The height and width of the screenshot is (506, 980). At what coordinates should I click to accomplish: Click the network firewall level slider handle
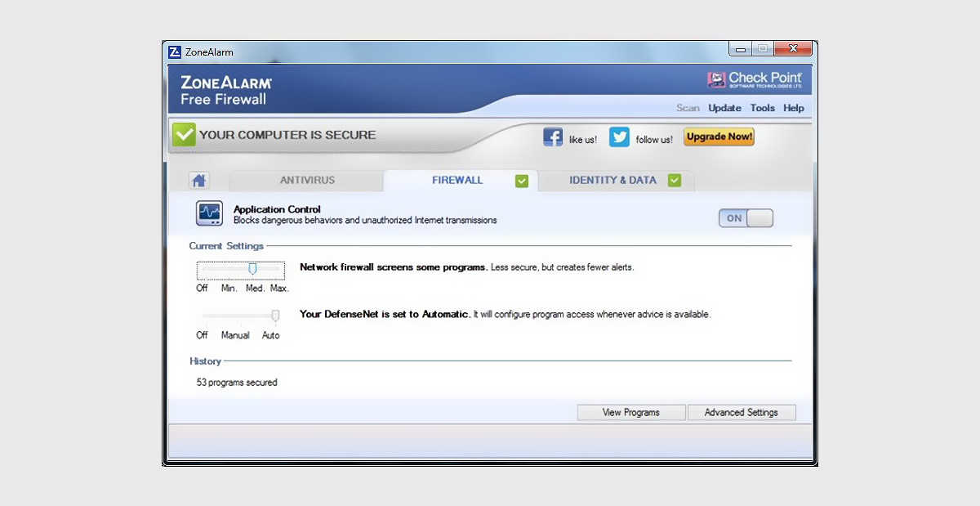point(252,269)
